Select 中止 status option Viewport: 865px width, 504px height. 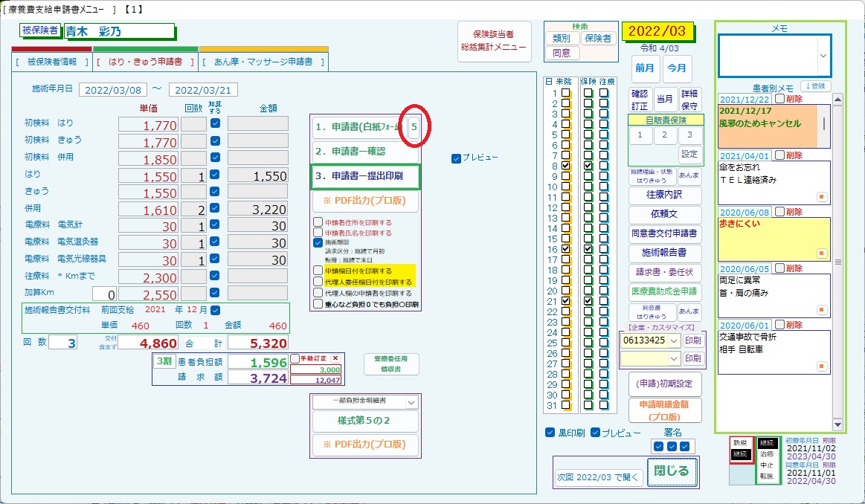(767, 465)
